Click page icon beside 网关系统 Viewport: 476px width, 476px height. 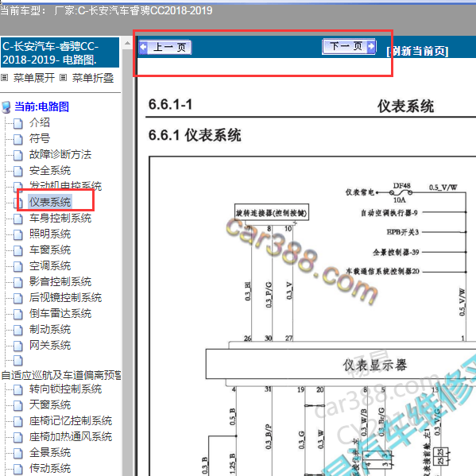click(x=18, y=346)
